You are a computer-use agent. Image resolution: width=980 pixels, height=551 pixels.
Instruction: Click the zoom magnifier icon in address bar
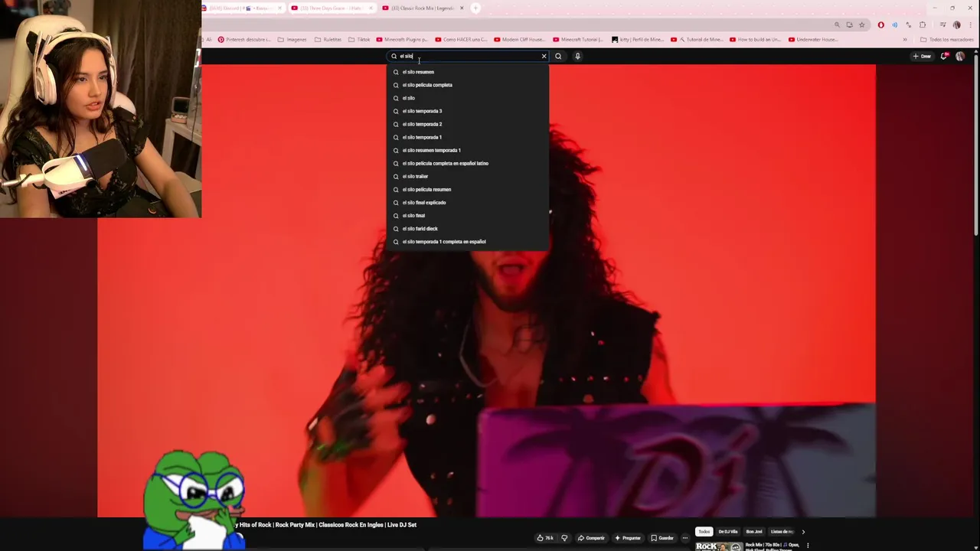click(837, 24)
